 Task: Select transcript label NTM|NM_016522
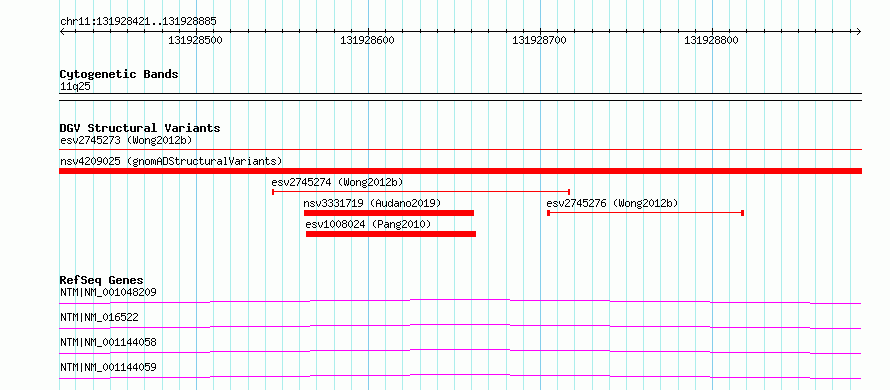click(x=99, y=317)
